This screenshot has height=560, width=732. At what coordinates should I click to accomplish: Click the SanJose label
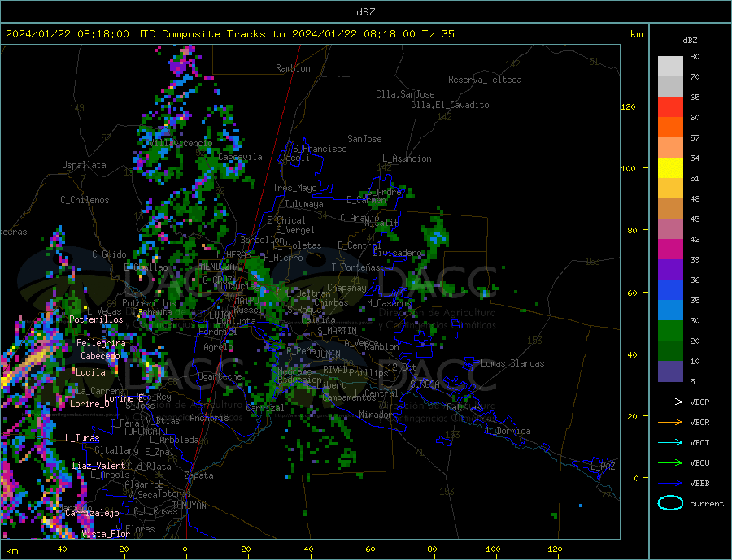pos(364,139)
